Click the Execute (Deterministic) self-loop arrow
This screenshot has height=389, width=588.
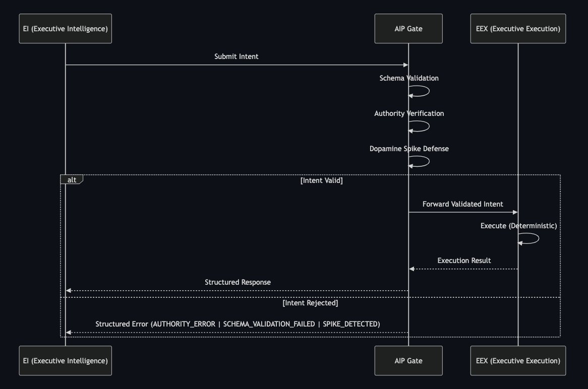pos(529,238)
